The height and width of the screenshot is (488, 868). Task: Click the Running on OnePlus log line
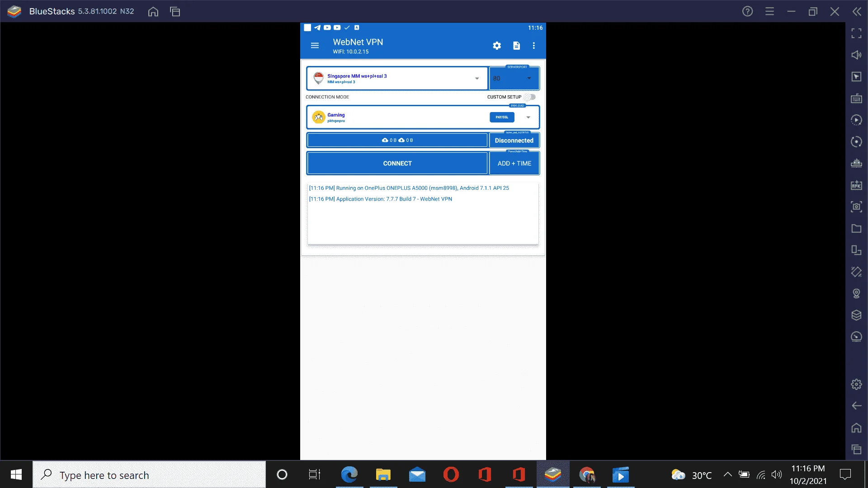(x=409, y=188)
